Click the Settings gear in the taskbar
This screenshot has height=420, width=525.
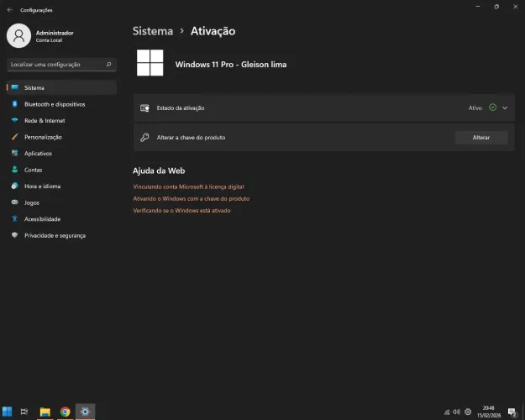(x=85, y=412)
